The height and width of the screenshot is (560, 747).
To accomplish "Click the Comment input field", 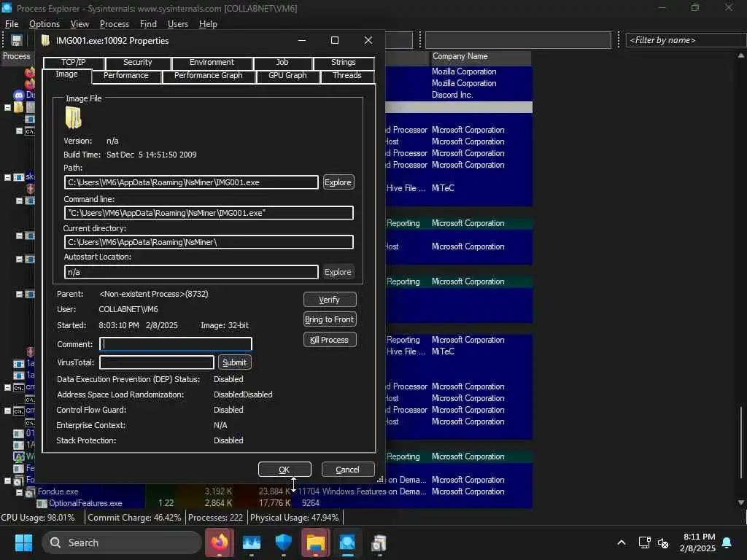I will (176, 344).
